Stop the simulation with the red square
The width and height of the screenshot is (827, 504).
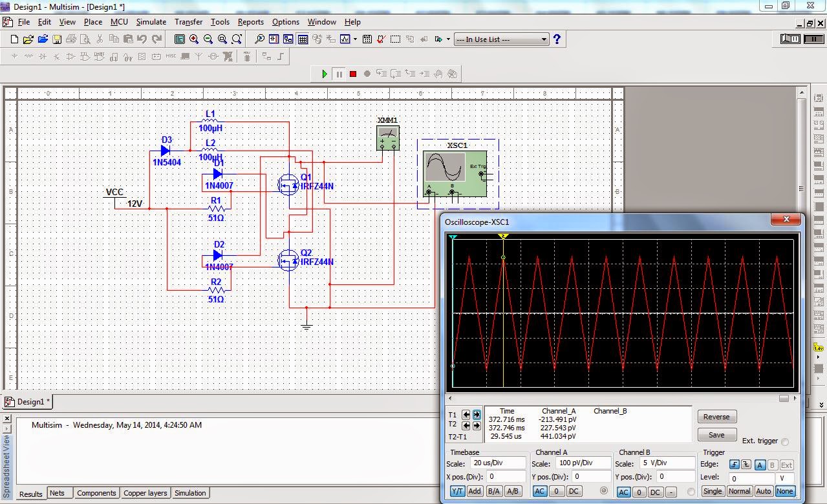tap(353, 74)
